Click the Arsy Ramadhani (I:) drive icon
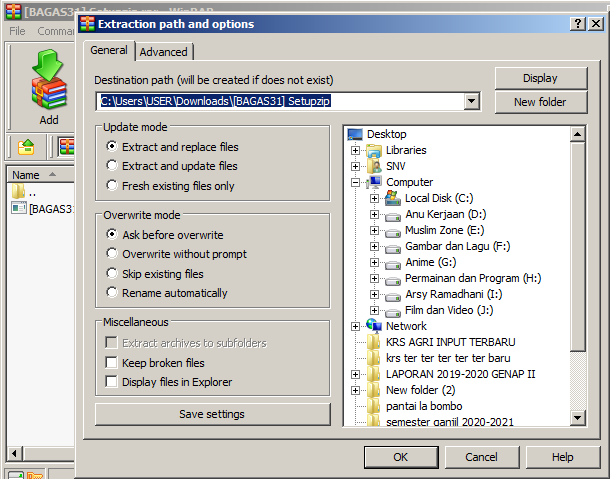 coord(393,296)
